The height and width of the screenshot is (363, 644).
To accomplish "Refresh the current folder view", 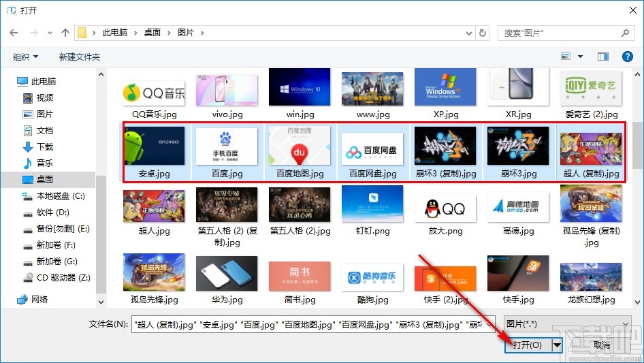I will (483, 33).
